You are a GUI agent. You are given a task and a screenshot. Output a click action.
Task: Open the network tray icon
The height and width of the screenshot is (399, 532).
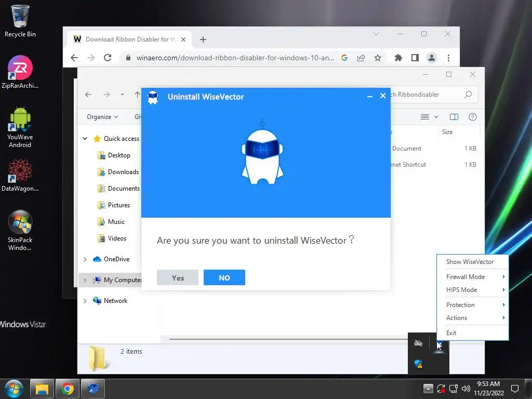(x=453, y=389)
